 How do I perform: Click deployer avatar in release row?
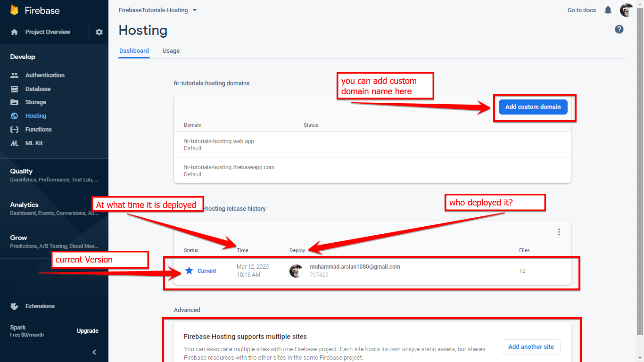296,271
